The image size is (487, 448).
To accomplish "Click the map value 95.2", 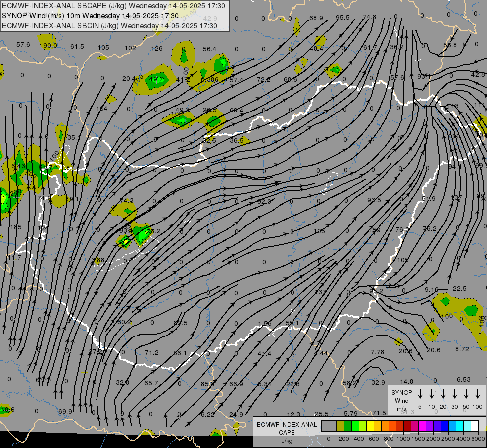I will 376,290.
